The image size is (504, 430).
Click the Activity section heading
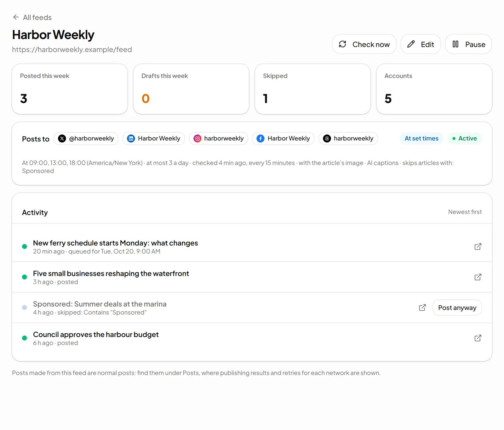coord(35,213)
